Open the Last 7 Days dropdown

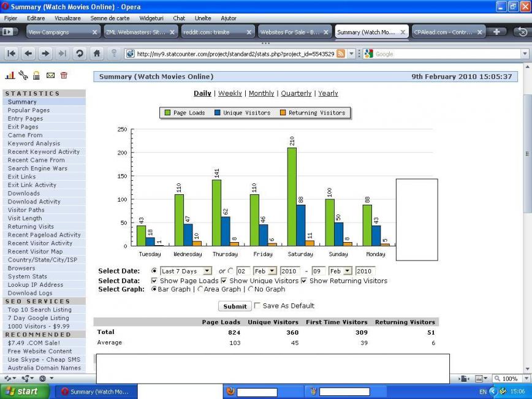[186, 271]
